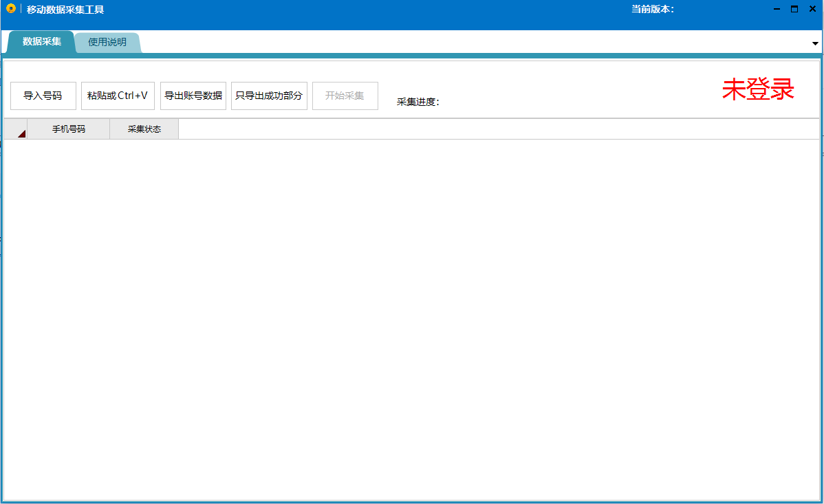
Task: Maximize the application window
Action: point(794,9)
